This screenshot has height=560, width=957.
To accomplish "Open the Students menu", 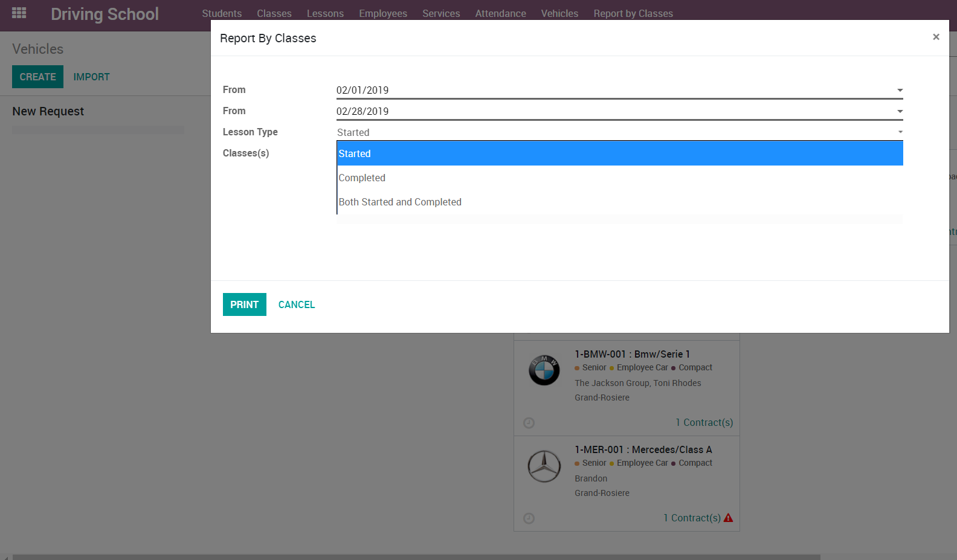I will (x=222, y=13).
